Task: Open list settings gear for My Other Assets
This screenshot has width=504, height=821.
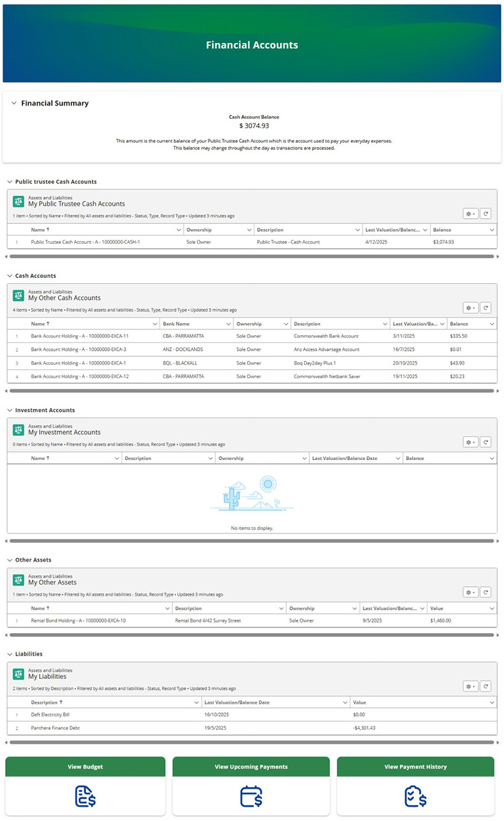Action: (471, 592)
